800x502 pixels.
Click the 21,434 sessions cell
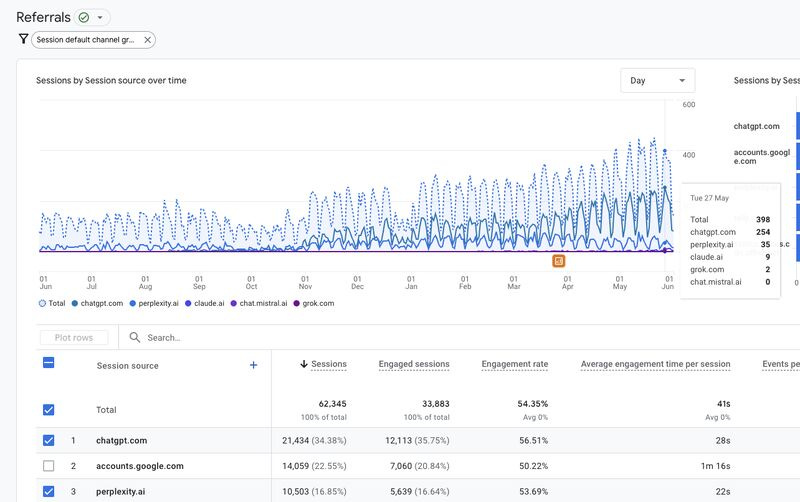314,440
